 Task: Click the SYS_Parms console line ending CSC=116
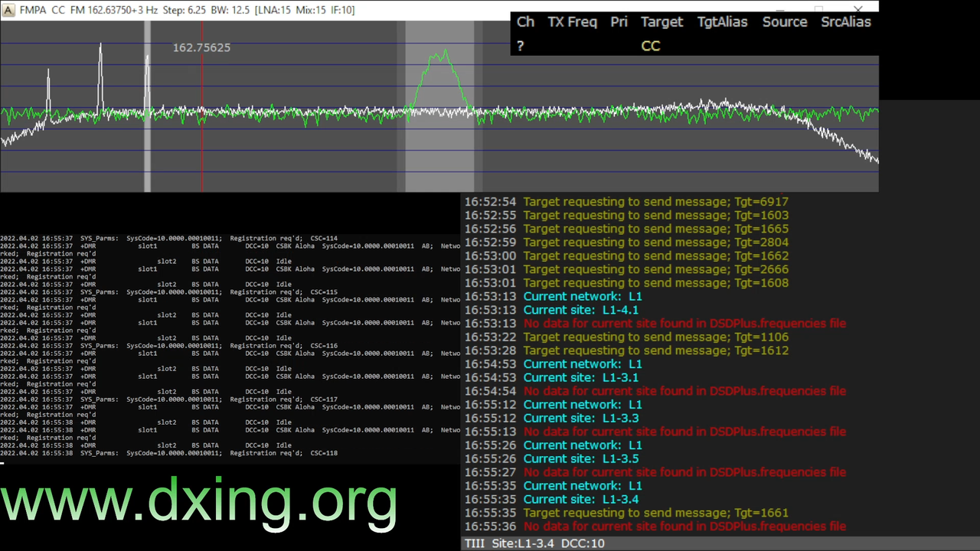tap(168, 346)
